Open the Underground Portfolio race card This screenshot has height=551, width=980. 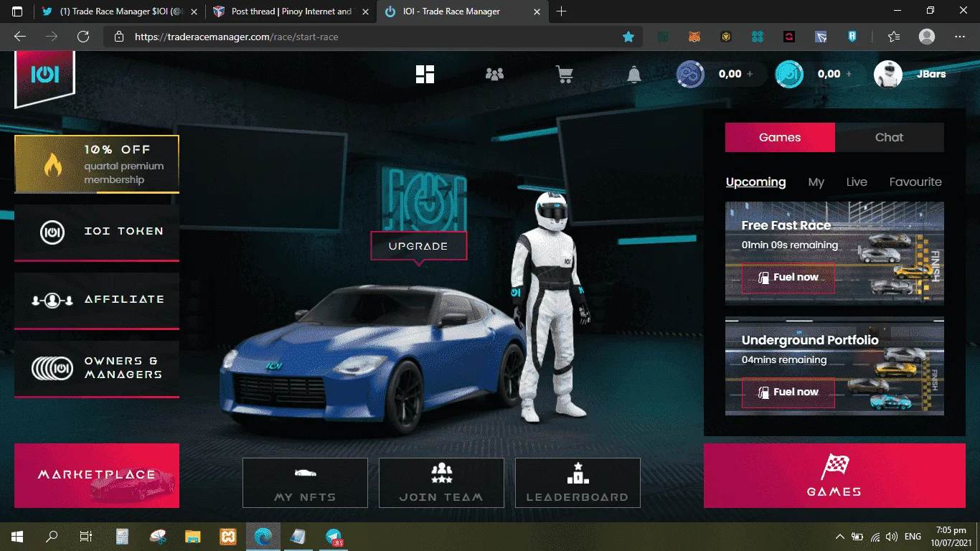click(x=834, y=367)
